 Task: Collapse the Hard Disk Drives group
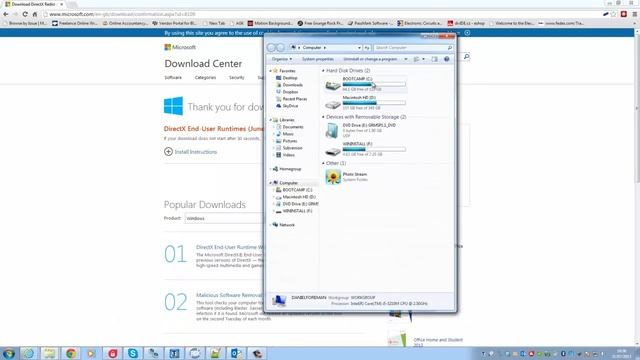(323, 71)
